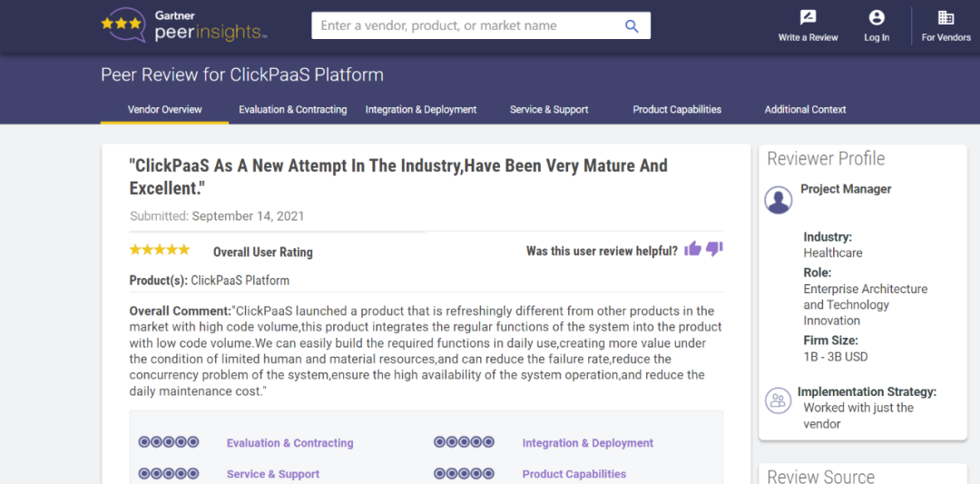The image size is (980, 484).
Task: Click the five-star overall user rating
Action: pos(160,250)
